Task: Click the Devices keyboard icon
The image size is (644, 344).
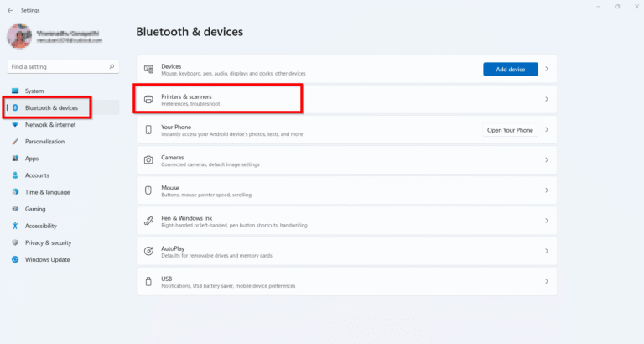Action: [x=148, y=69]
